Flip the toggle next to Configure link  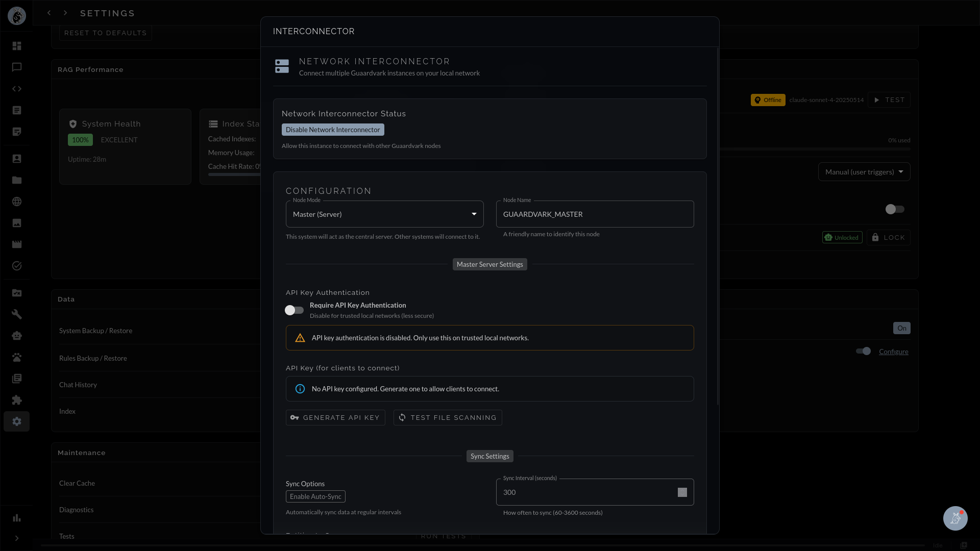[x=863, y=351]
